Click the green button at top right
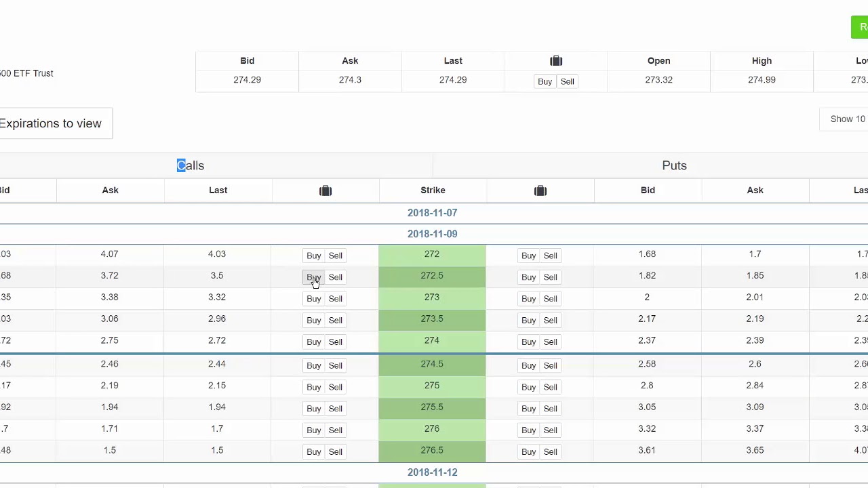 pyautogui.click(x=860, y=27)
